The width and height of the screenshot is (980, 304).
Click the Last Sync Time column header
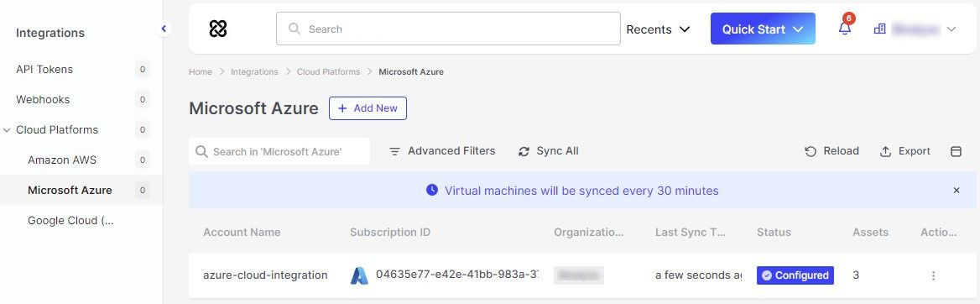click(x=690, y=232)
